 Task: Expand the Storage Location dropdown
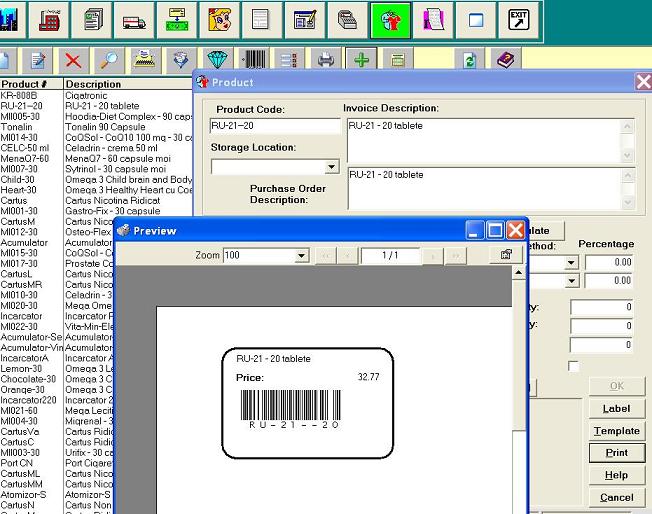click(x=331, y=167)
